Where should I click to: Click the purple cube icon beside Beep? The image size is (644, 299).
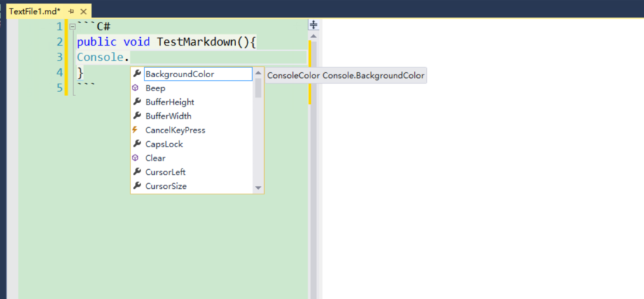135,88
